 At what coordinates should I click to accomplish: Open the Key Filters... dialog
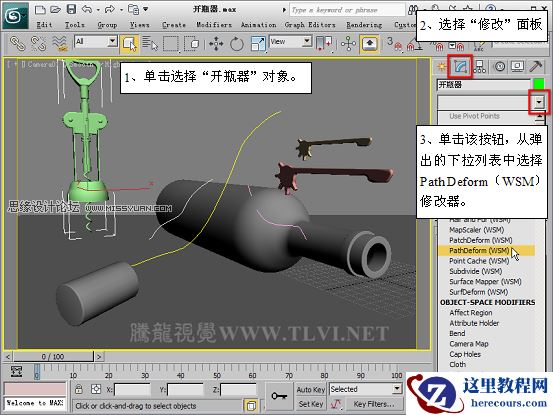click(x=374, y=404)
